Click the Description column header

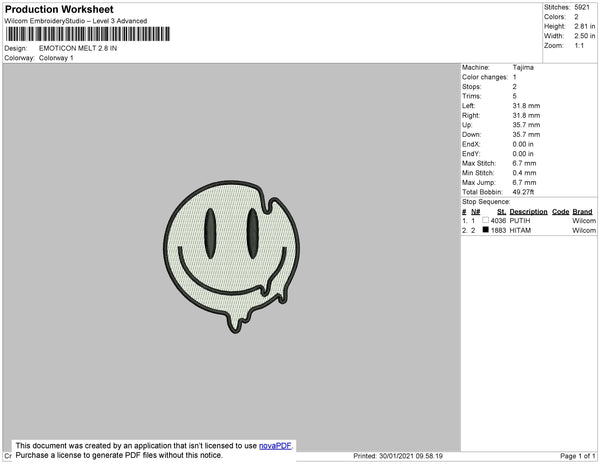[x=528, y=212]
